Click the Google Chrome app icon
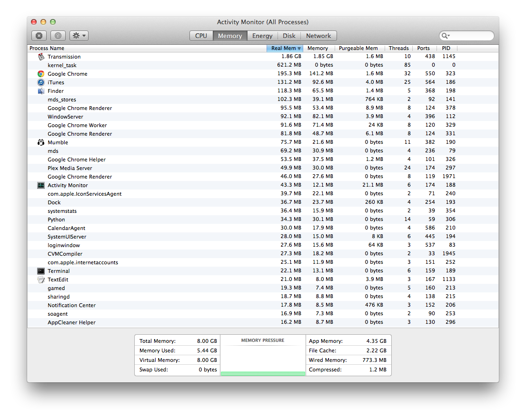 pos(41,74)
